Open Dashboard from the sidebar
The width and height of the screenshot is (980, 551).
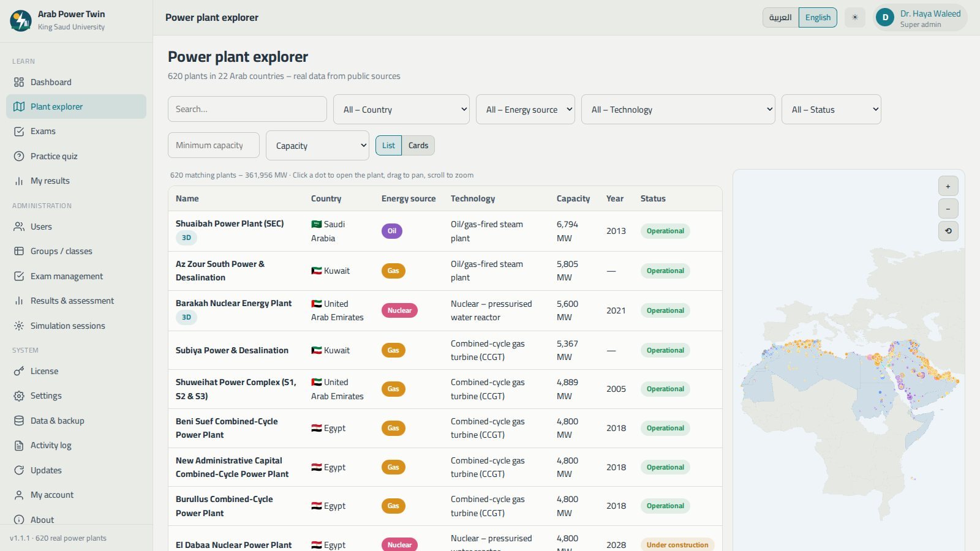pos(76,82)
